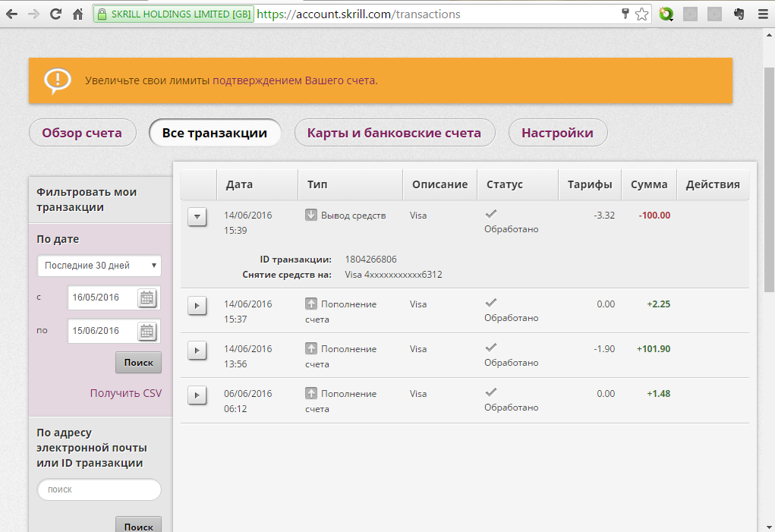
Task: Open the Последние 30 дней date range dropdown
Action: point(99,266)
